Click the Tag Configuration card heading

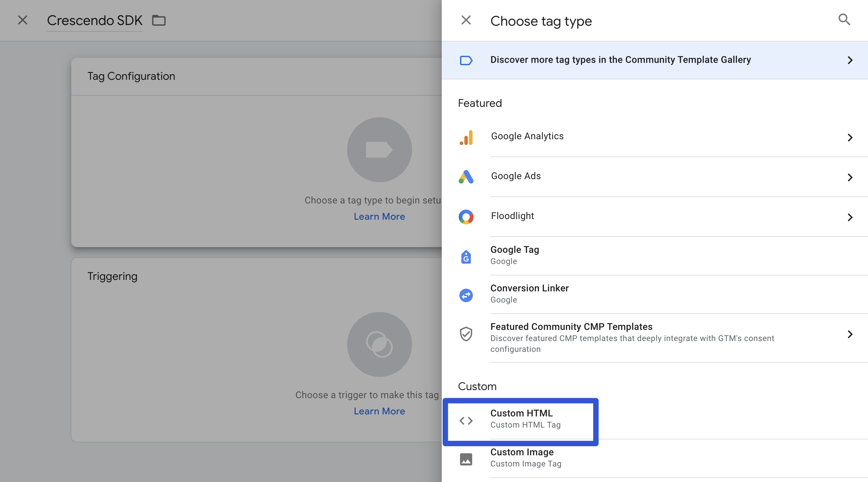[131, 76]
